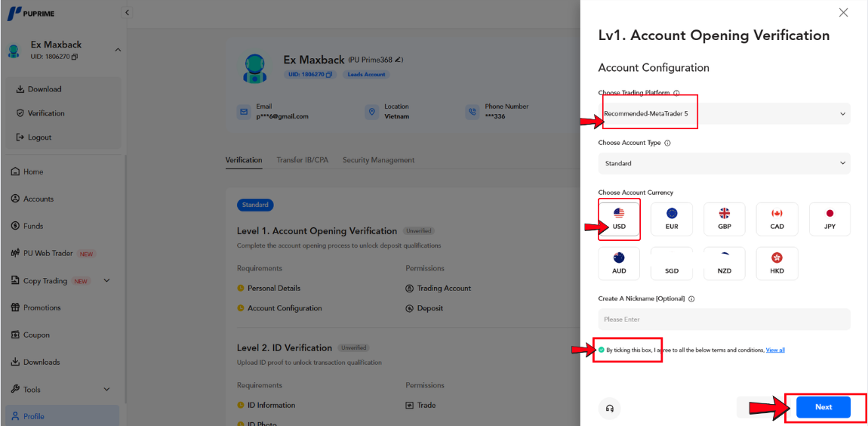The width and height of the screenshot is (868, 426).
Task: Click edit pencil beside PU Prime368
Action: pos(399,60)
